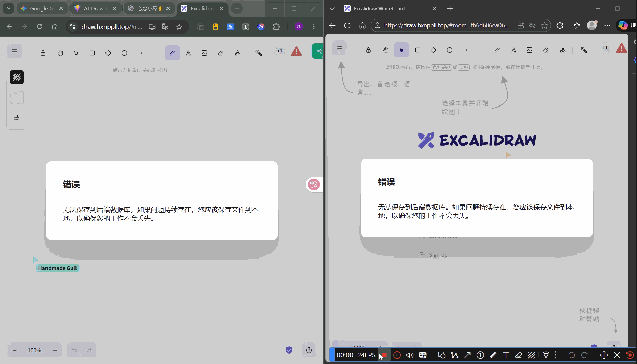The height and width of the screenshot is (364, 637).
Task: Select diamond tool in right Excalidraw toolbar
Action: pyautogui.click(x=433, y=50)
